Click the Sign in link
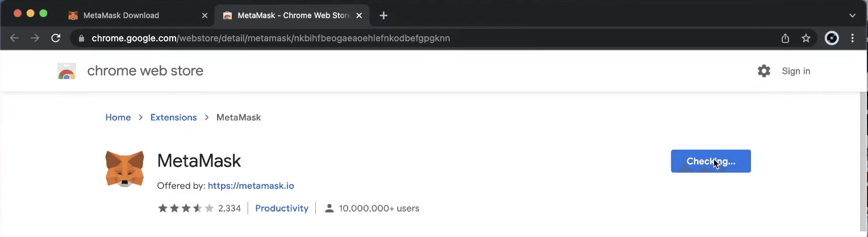 [x=796, y=71]
